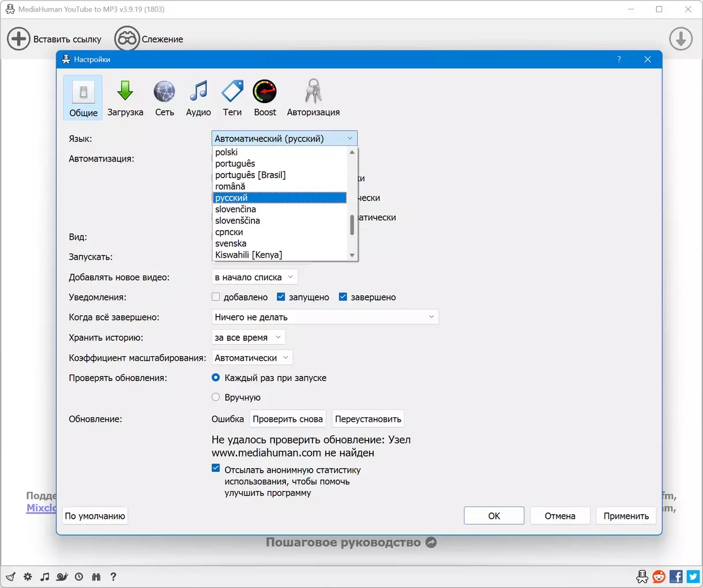Open the clock history icon

coord(79,576)
